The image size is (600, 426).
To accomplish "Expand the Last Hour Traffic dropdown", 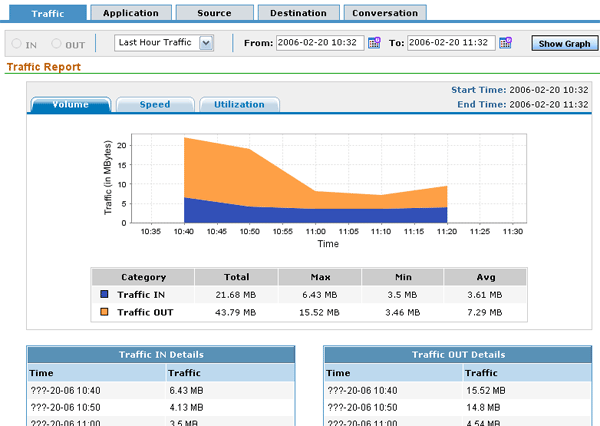I will point(206,43).
